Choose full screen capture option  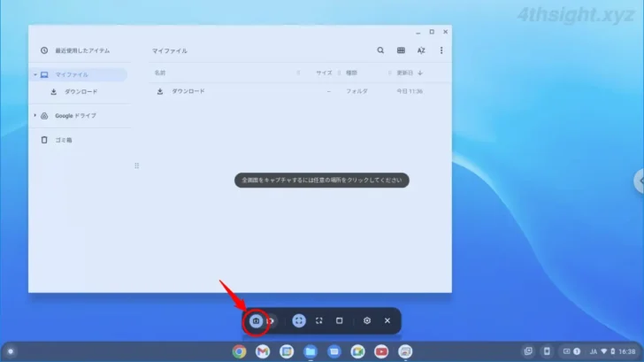pyautogui.click(x=299, y=321)
